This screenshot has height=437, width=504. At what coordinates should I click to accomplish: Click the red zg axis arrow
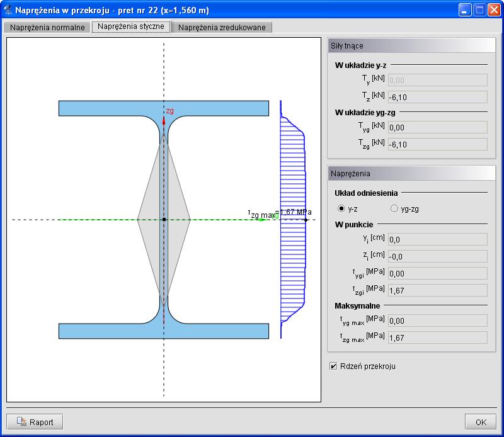164,122
